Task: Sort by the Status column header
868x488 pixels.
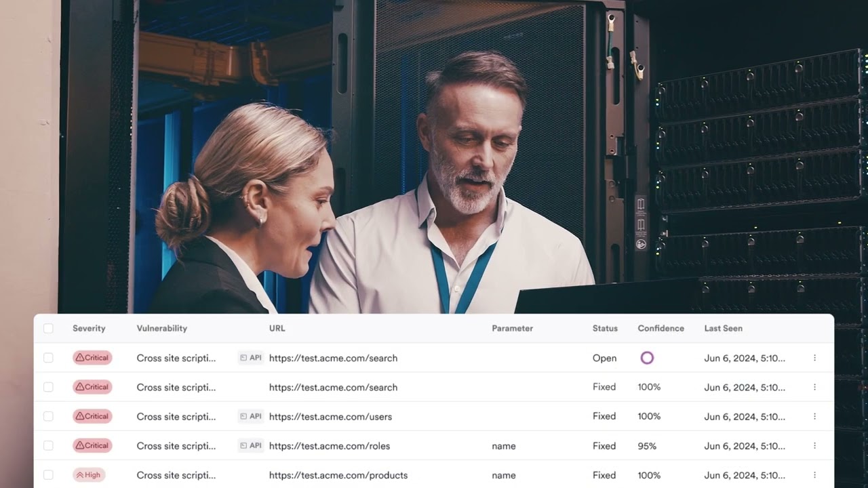Action: 605,328
